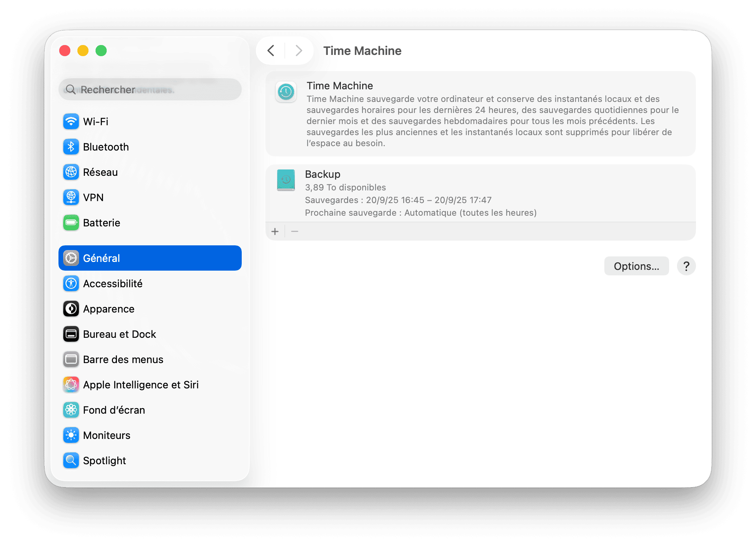
Task: Select Bureau et Dock settings
Action: [119, 334]
